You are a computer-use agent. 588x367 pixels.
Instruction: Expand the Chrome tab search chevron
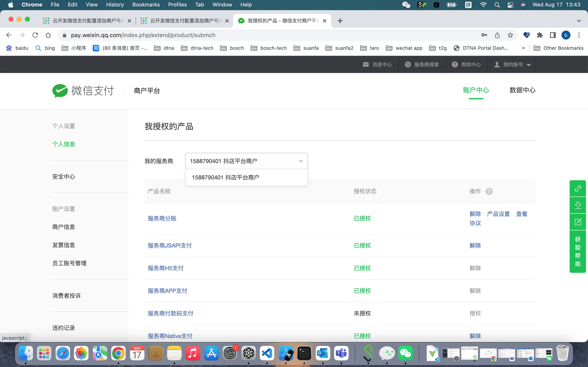point(579,21)
